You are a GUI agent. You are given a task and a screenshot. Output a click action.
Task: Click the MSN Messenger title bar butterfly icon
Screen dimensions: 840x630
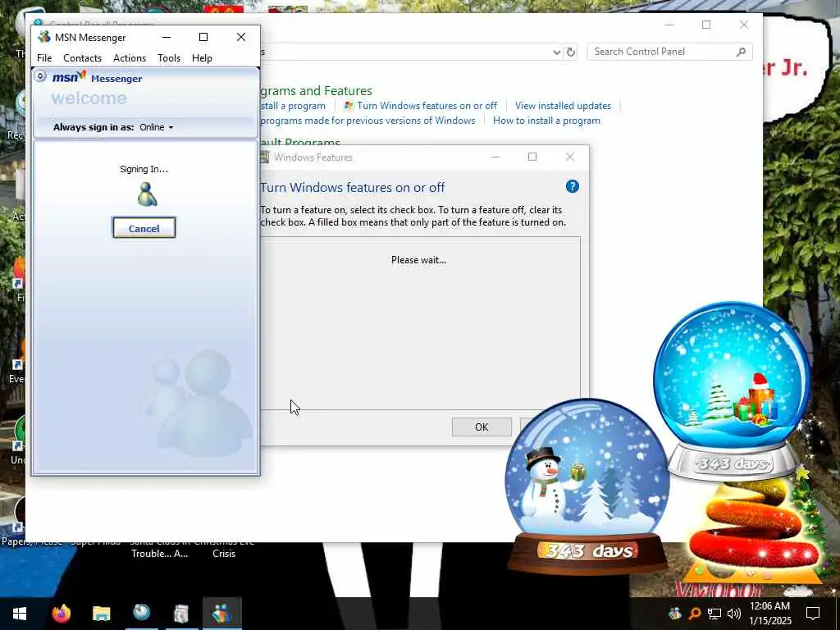click(x=44, y=37)
